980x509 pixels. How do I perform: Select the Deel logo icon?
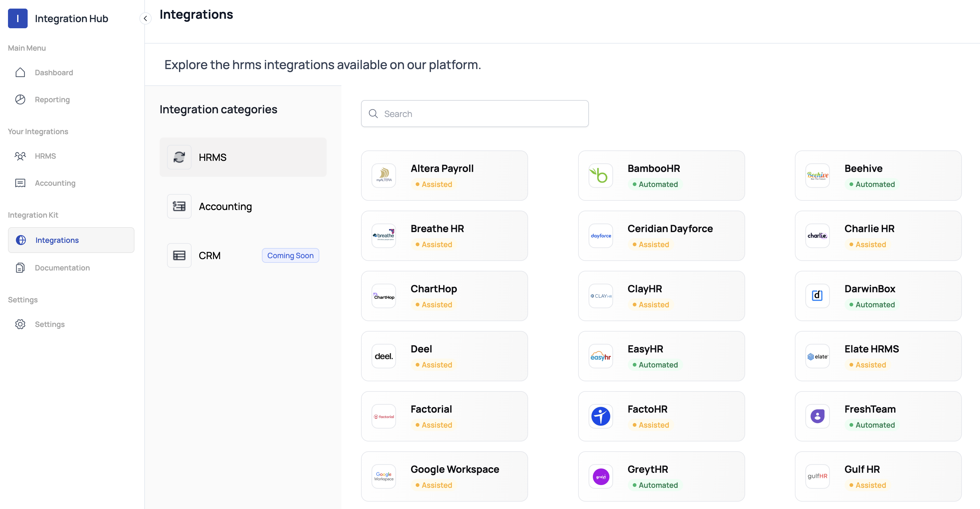tap(383, 356)
